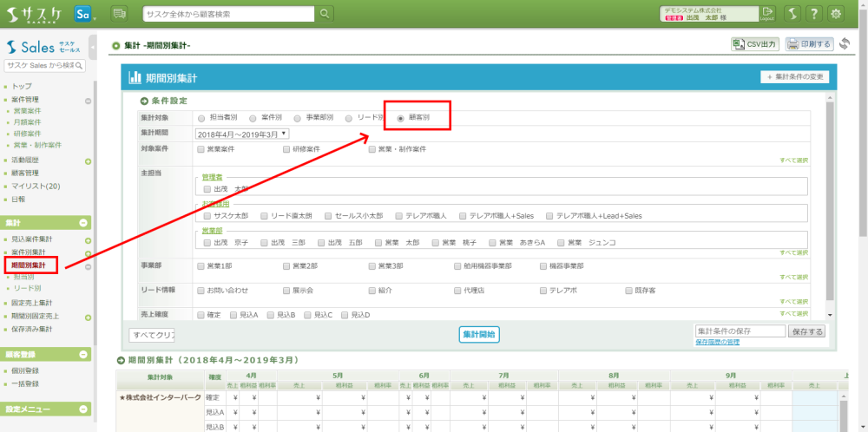
Task: Click the refresh arrows icon
Action: [845, 44]
